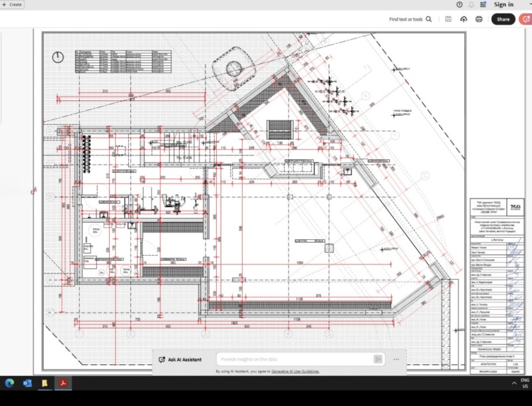Open the Adobe apps grid icon
This screenshot has width=532, height=406.
click(482, 5)
